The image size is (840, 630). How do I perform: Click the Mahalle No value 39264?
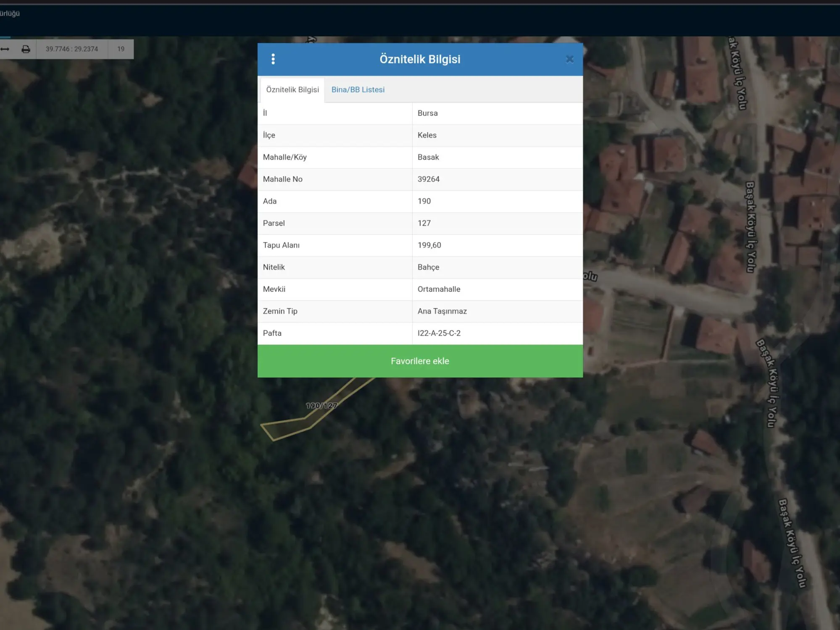pyautogui.click(x=429, y=179)
